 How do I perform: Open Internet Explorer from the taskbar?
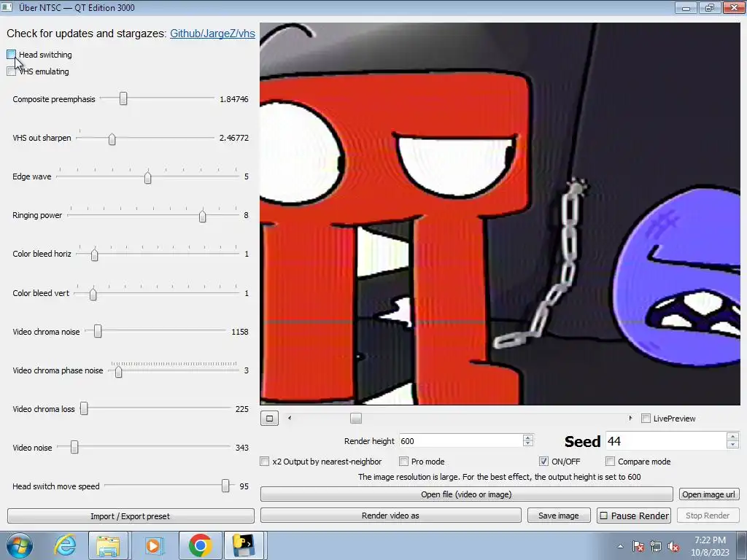pos(64,545)
